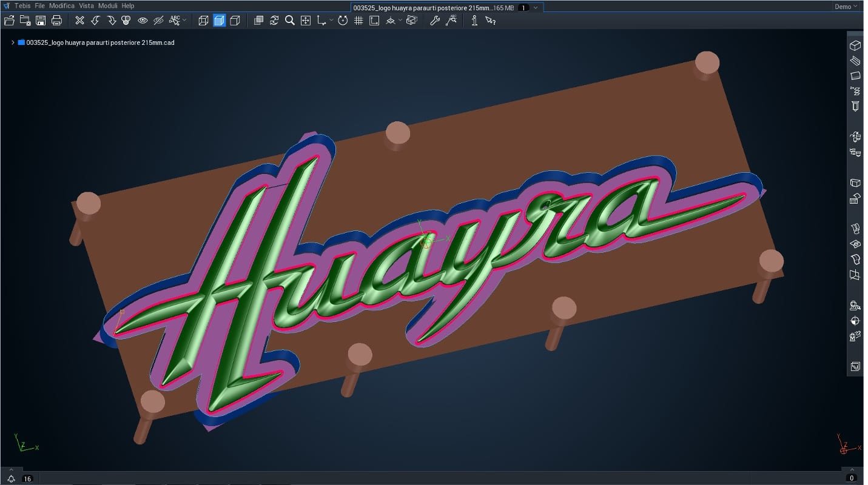Show elements with the open eye icon
868x485 pixels.
[x=143, y=21]
